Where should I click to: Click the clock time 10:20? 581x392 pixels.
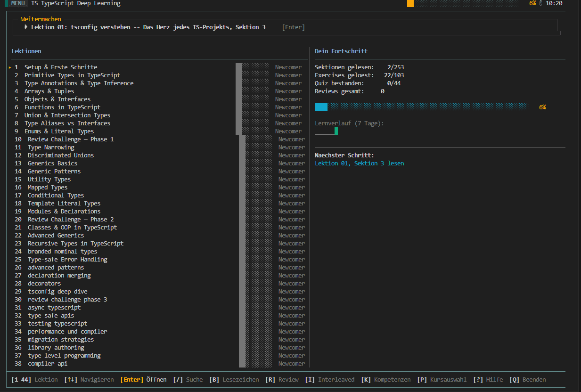pyautogui.click(x=554, y=3)
